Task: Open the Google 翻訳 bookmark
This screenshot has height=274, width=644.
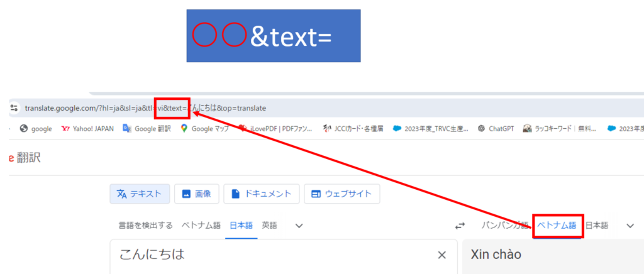Action: click(147, 129)
